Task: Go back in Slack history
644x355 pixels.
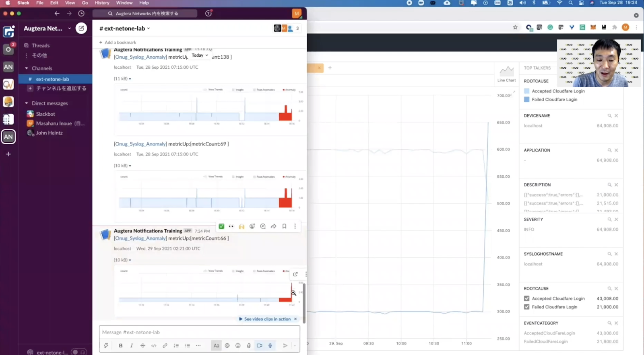Action: click(57, 13)
